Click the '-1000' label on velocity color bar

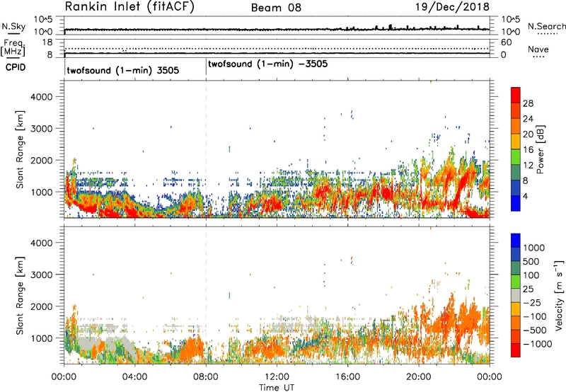[x=538, y=344]
